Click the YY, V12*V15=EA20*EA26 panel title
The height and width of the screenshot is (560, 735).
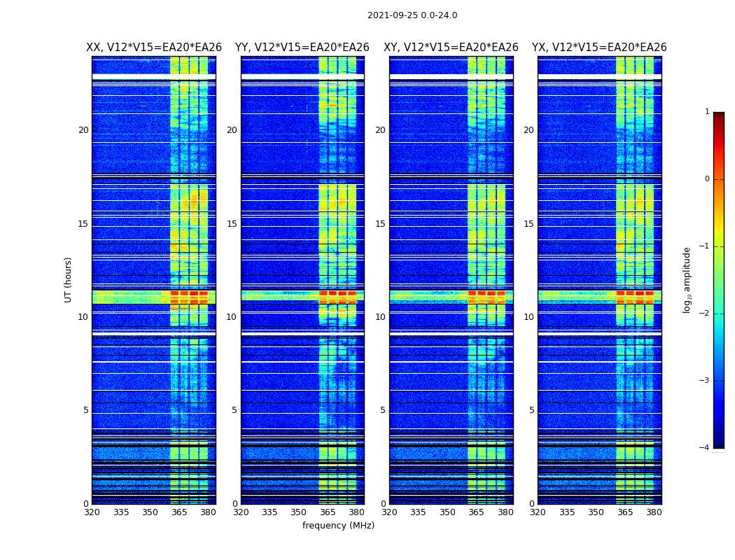[302, 48]
